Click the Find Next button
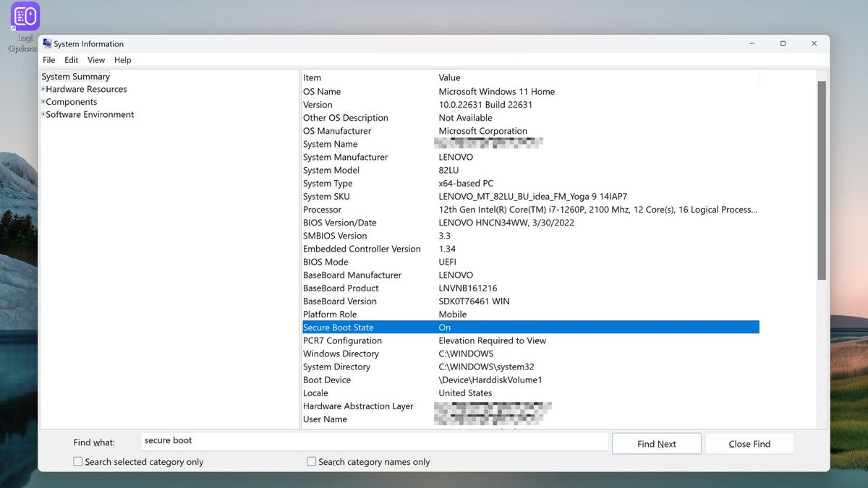The height and width of the screenshot is (488, 868). [x=657, y=444]
